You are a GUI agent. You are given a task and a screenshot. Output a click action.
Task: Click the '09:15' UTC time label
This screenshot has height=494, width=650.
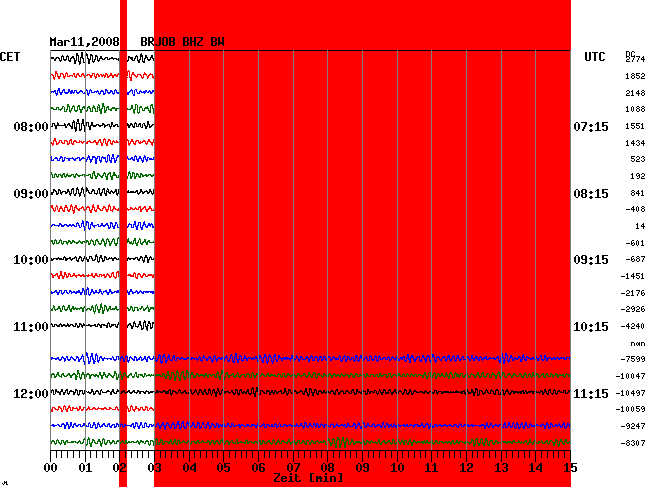tap(591, 260)
